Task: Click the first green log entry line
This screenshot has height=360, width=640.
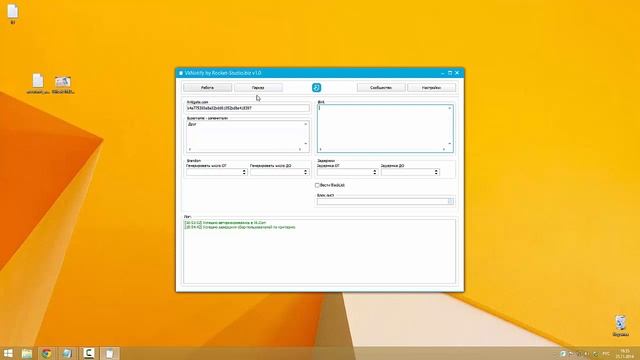Action: [x=225, y=223]
